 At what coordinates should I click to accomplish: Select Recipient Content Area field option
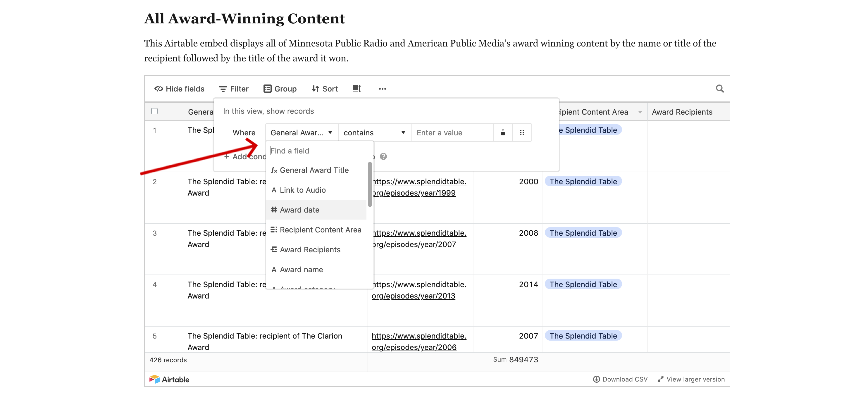click(316, 230)
